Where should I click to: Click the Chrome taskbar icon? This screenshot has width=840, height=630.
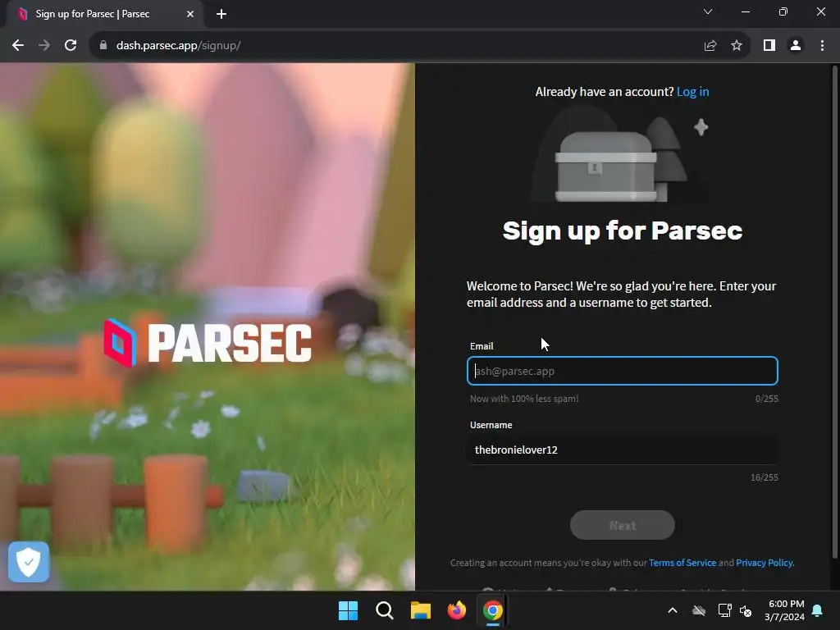click(493, 610)
